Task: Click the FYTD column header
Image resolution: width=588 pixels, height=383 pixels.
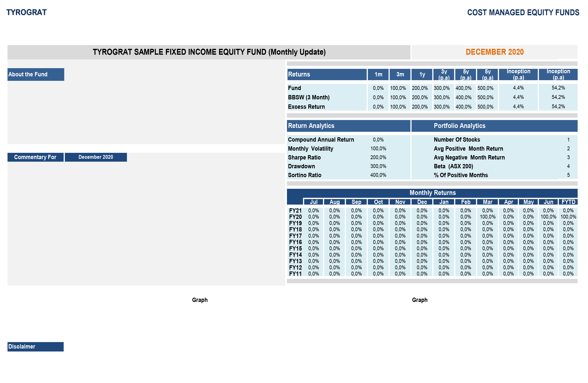Action: (x=568, y=202)
